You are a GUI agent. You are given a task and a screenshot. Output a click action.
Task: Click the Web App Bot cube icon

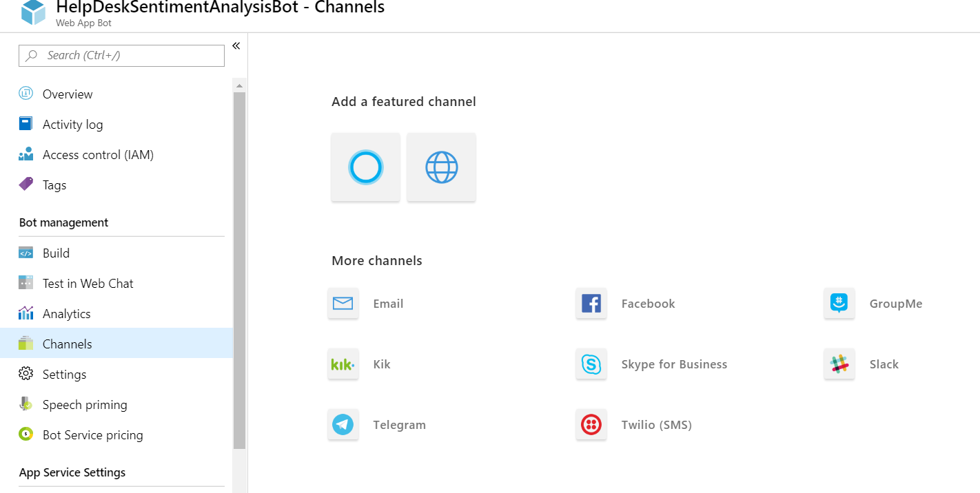[x=33, y=12]
